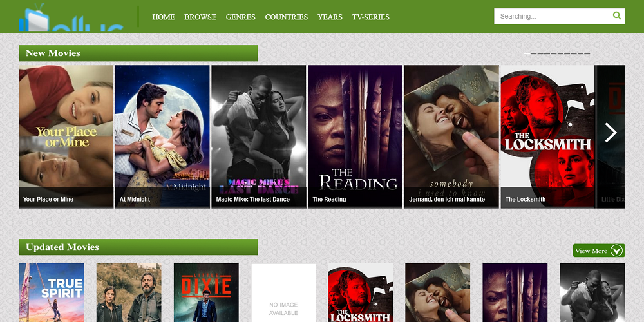Open the YEARS navigation item
Image resolution: width=644 pixels, height=322 pixels.
[330, 17]
